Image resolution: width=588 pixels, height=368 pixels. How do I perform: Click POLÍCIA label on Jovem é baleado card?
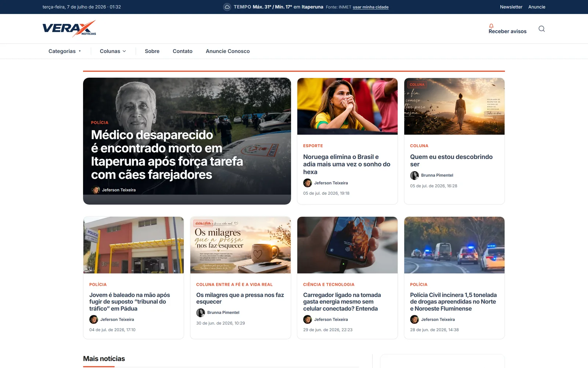[x=98, y=284]
